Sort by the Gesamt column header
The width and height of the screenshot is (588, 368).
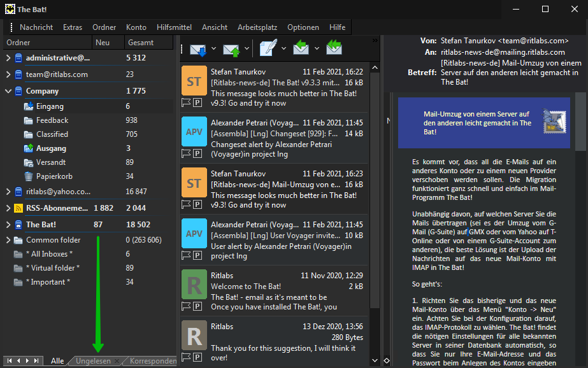coord(148,43)
